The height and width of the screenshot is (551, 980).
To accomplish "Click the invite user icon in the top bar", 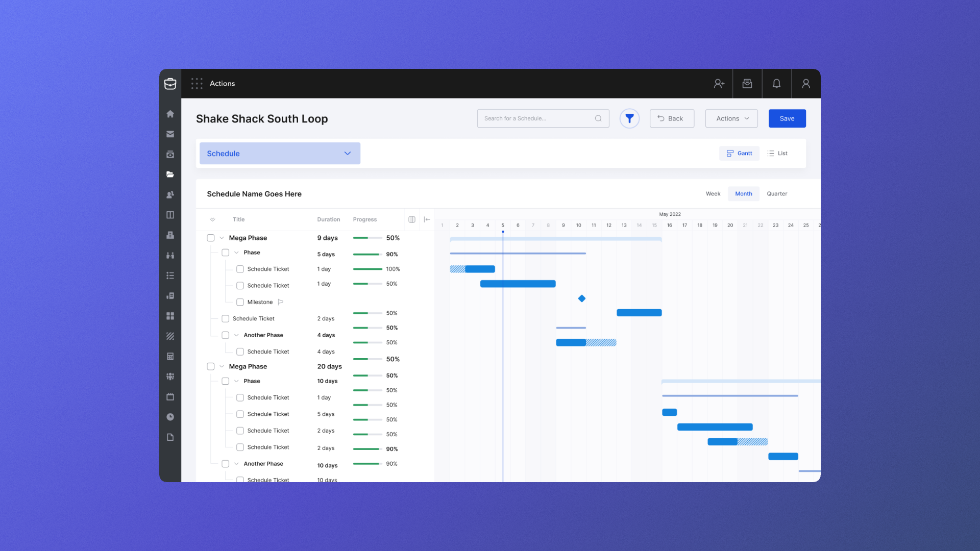I will click(719, 83).
